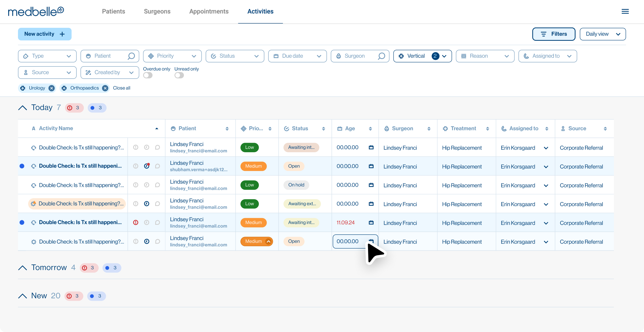Screen dimensions: 644x332
Task: Click sort arrows on Age column
Action: [370, 129]
